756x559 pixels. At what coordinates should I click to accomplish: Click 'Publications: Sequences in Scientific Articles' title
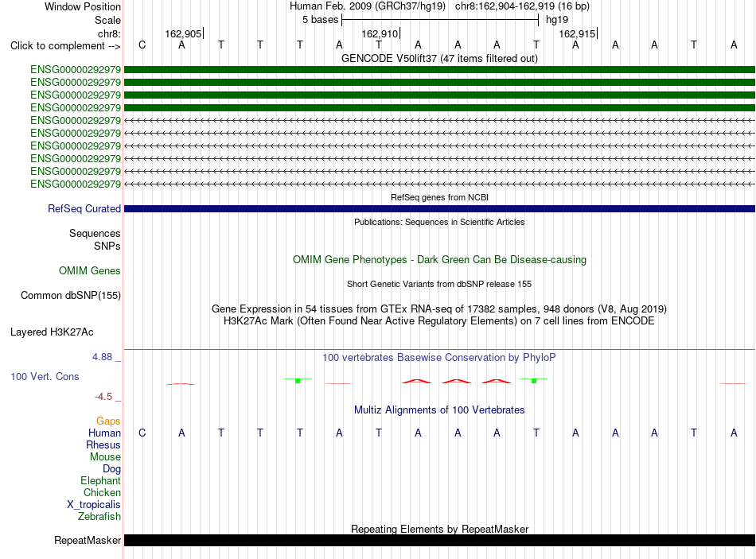(439, 222)
